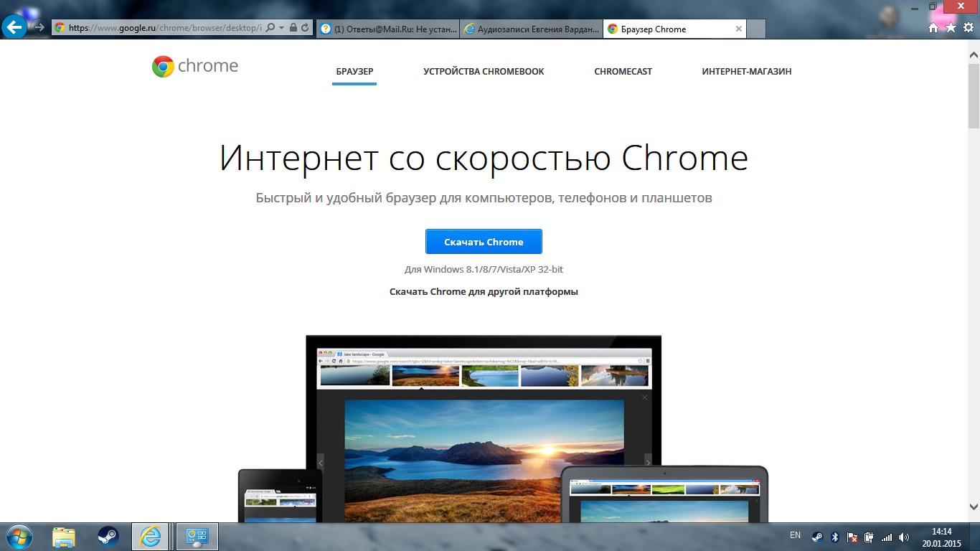980x551 pixels.
Task: Click the power plug battery tray icon
Action: click(870, 537)
